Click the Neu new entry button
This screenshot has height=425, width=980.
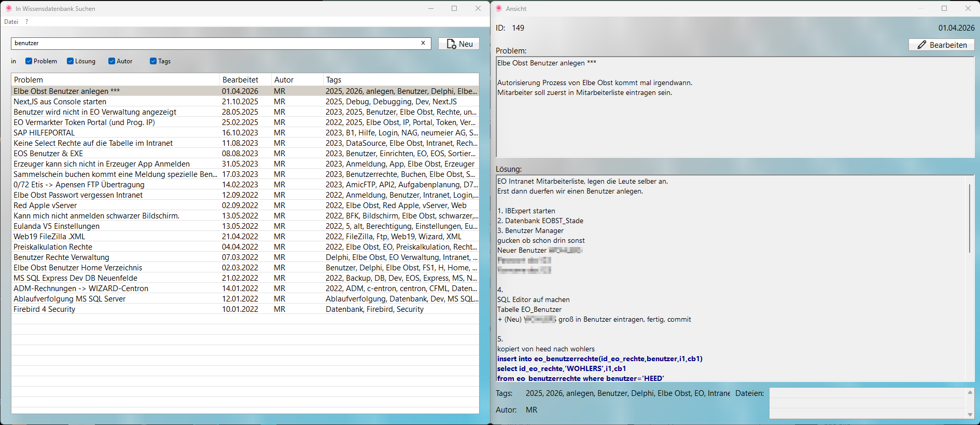(x=459, y=44)
